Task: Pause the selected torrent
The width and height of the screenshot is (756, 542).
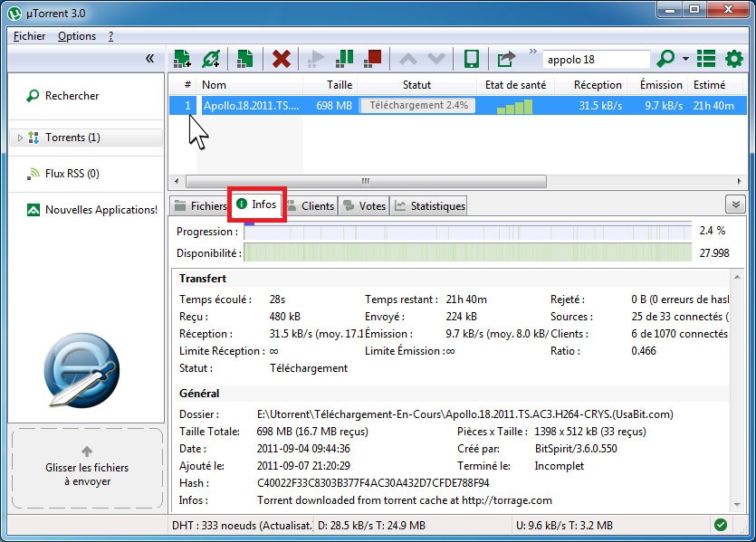Action: tap(344, 59)
